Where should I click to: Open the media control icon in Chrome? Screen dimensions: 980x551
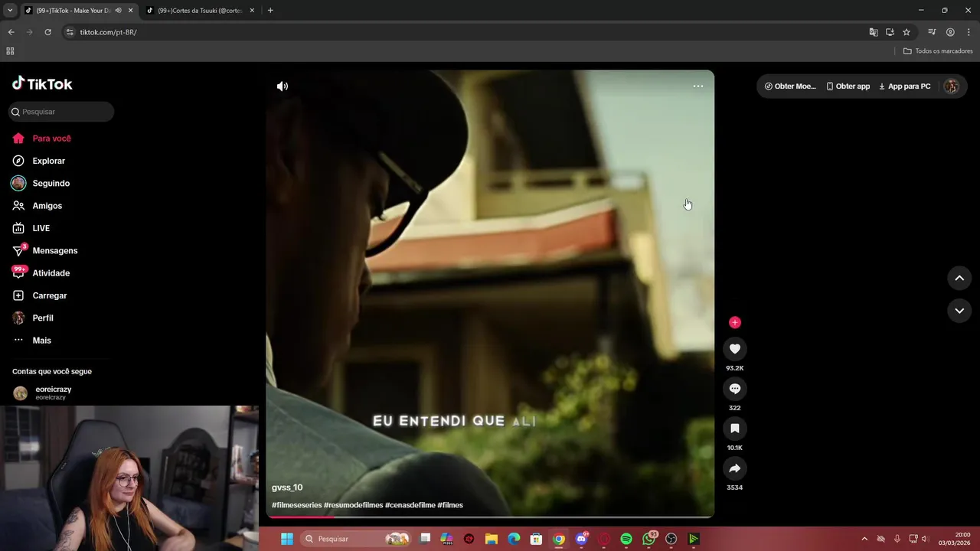click(x=932, y=32)
